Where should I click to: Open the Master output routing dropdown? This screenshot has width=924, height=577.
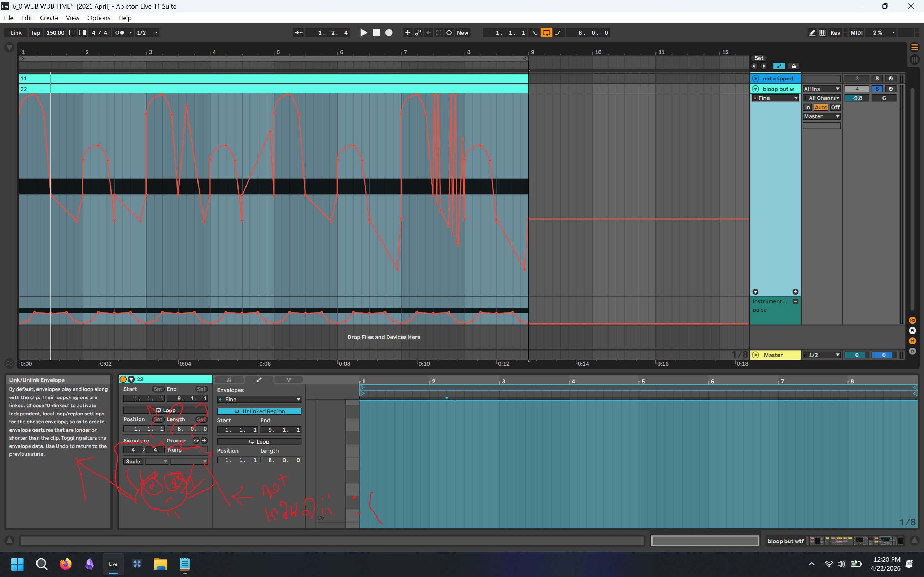[x=821, y=117]
